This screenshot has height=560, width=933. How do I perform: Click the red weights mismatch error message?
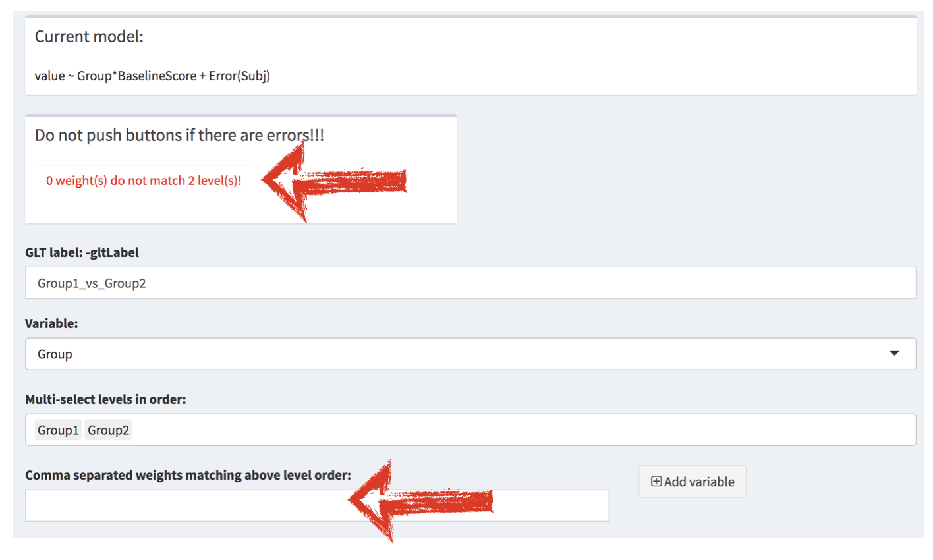tap(144, 181)
